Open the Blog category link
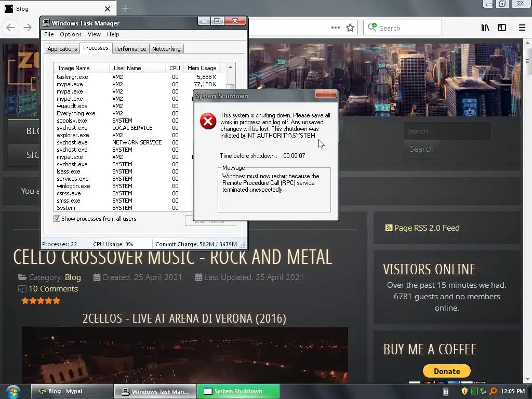Viewport: 532px width, 399px height. click(73, 277)
